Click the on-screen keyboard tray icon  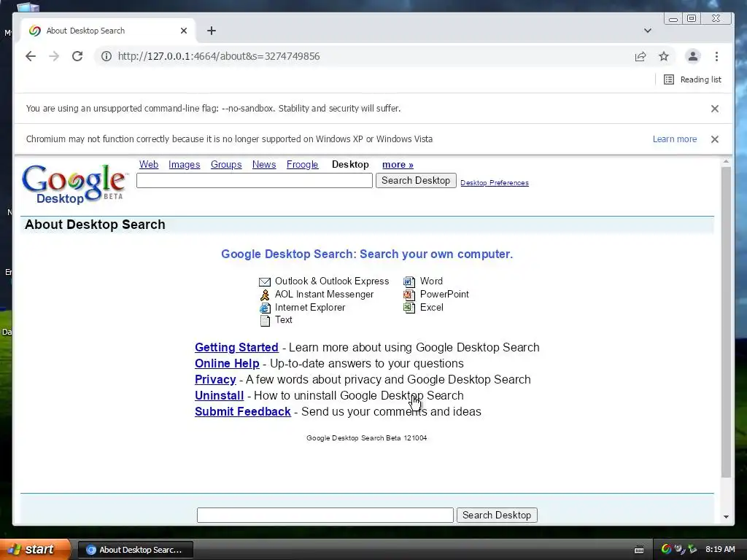click(639, 550)
